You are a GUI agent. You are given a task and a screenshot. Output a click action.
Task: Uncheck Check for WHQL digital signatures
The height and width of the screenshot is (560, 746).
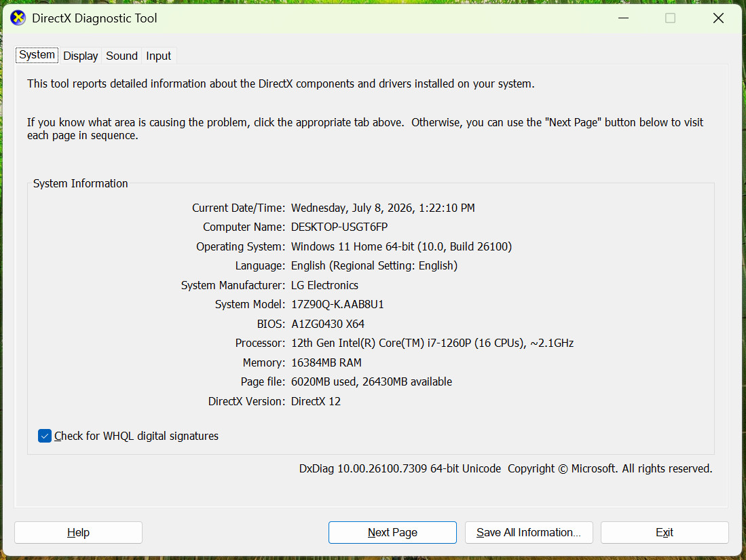[x=45, y=436]
